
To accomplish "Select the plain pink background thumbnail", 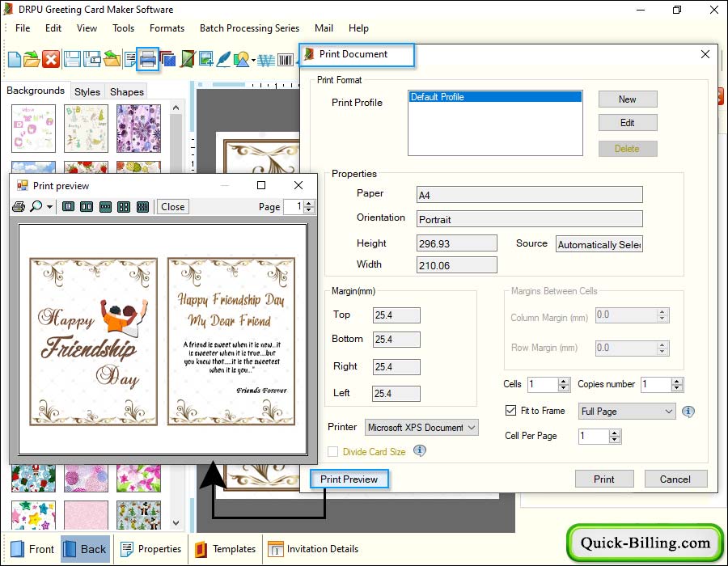I will click(86, 515).
